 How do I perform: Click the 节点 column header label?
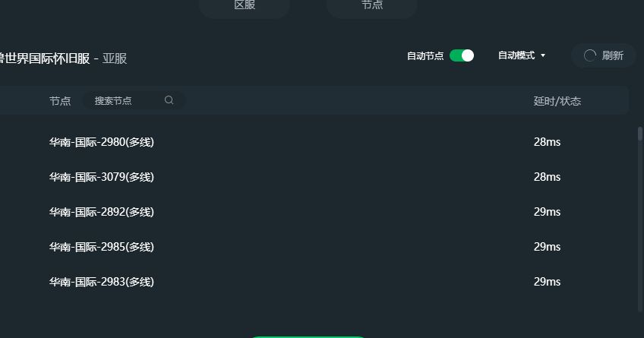coord(60,101)
